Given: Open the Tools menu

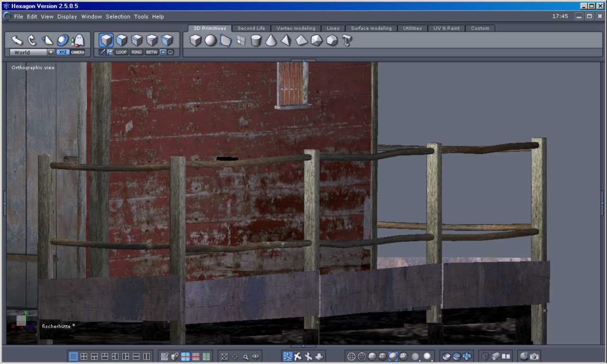Looking at the screenshot, I should (x=141, y=17).
